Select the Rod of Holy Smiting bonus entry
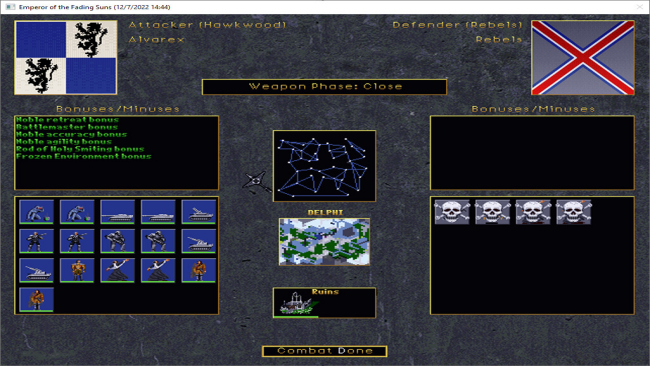This screenshot has height=366, width=650. click(x=80, y=149)
